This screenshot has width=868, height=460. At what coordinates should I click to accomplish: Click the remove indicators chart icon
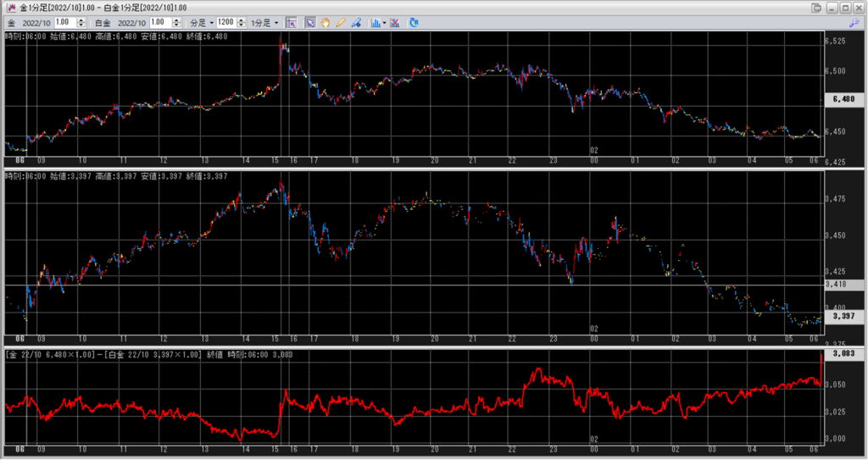pyautogui.click(x=395, y=22)
